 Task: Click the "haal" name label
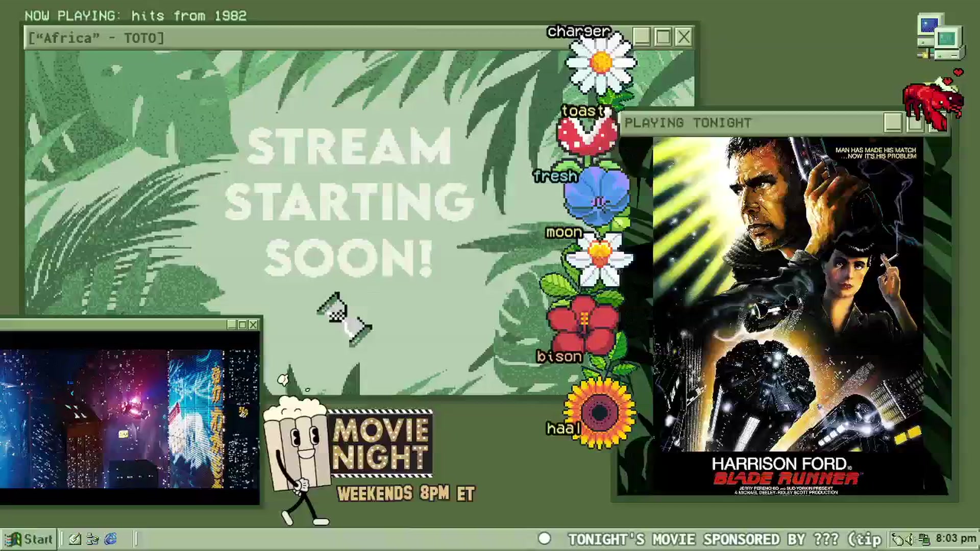[x=563, y=429]
